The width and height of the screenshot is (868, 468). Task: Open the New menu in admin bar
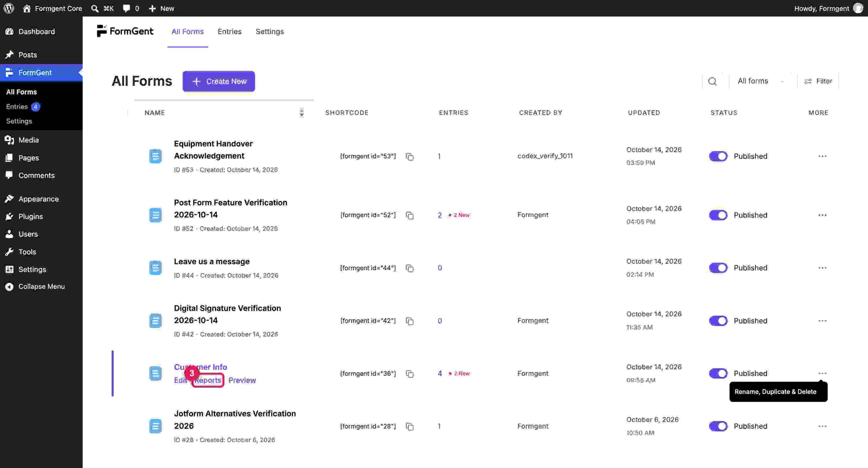[x=162, y=8]
